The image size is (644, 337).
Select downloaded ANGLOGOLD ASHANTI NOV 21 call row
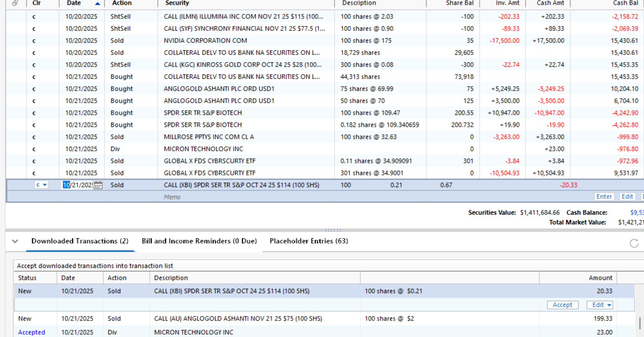[x=324, y=319]
